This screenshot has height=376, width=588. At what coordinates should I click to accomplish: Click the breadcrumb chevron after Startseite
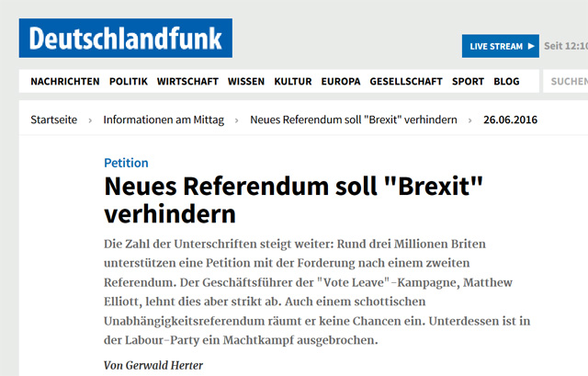tap(90, 120)
